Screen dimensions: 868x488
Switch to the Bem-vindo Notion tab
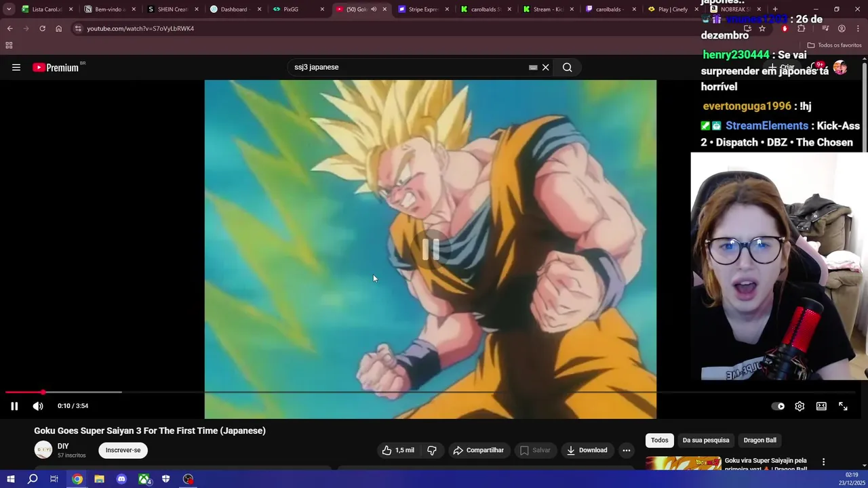(x=108, y=9)
